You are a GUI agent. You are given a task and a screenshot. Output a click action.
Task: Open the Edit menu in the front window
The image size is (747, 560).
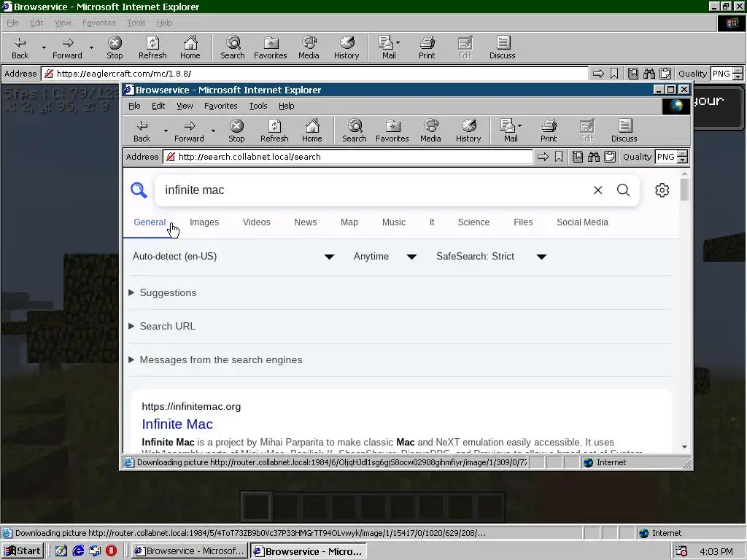point(158,106)
